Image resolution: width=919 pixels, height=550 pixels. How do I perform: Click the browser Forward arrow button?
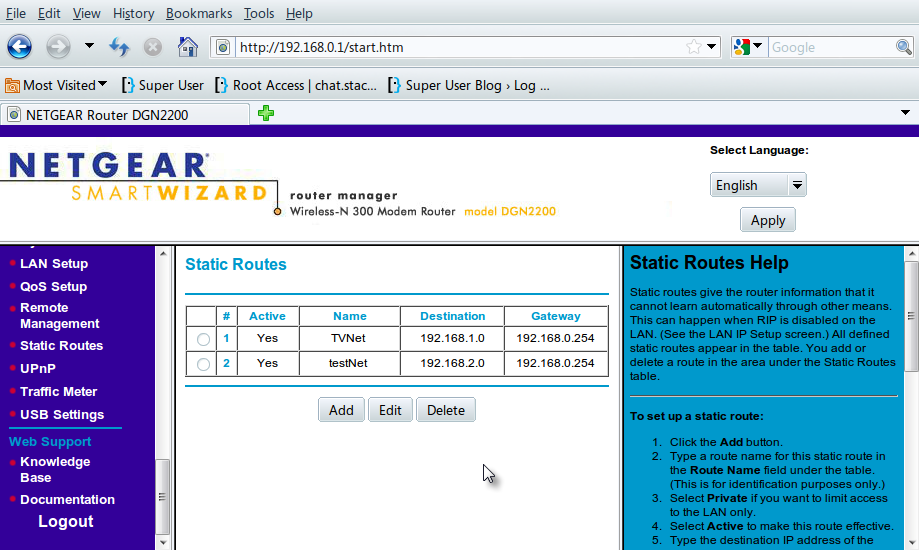point(58,46)
